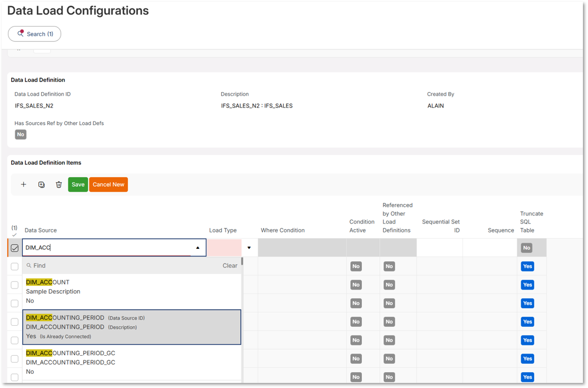Screen dimensions: 588x388
Task: Sort by Data Source column header
Action: point(41,230)
